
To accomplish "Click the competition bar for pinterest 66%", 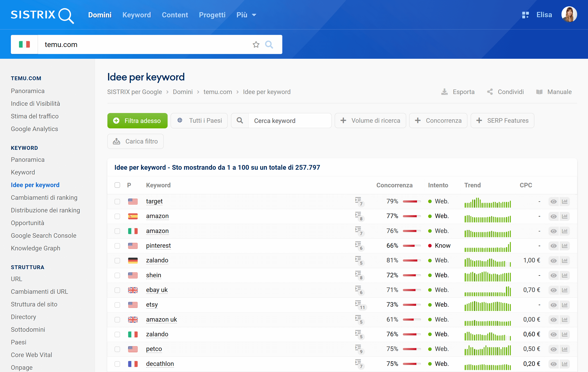I will pos(412,246).
